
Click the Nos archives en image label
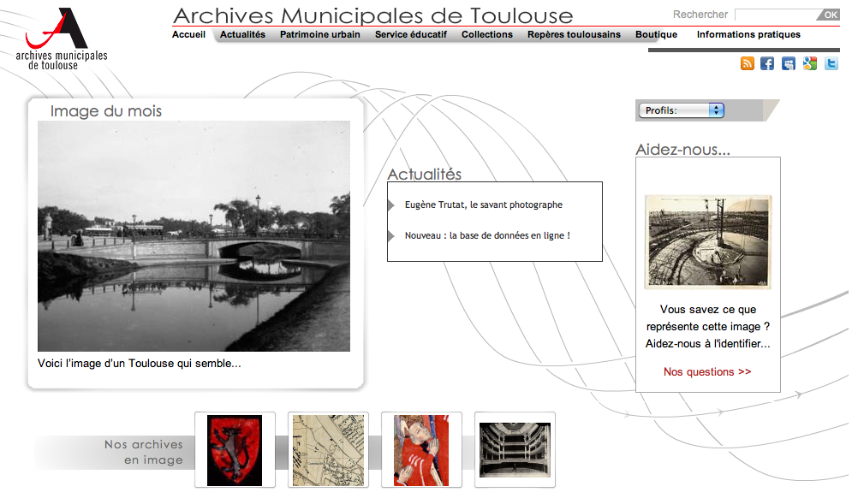pyautogui.click(x=144, y=452)
